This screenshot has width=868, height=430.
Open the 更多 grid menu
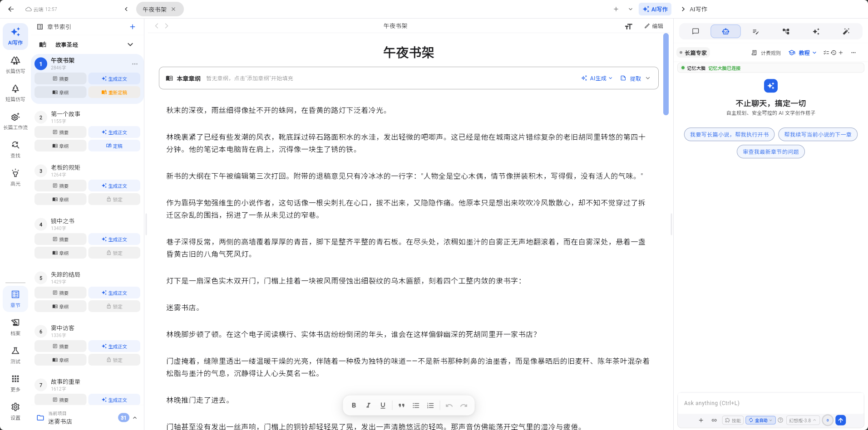pos(15,383)
